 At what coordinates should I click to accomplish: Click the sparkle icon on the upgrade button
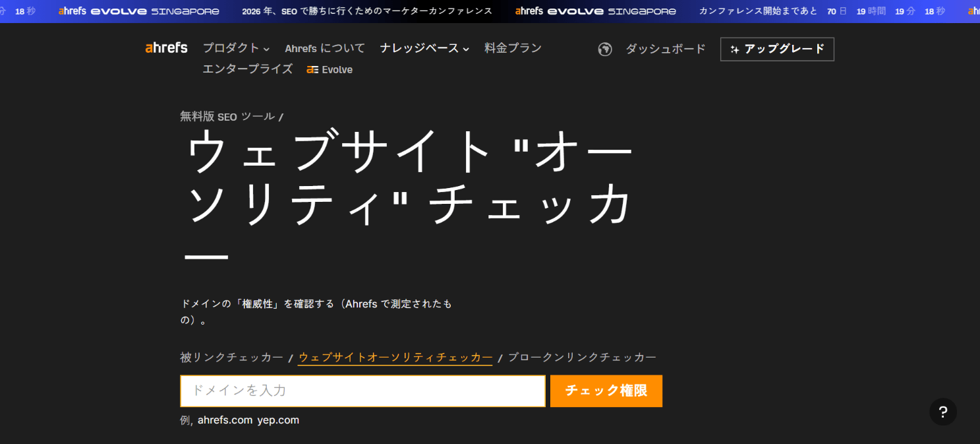735,49
